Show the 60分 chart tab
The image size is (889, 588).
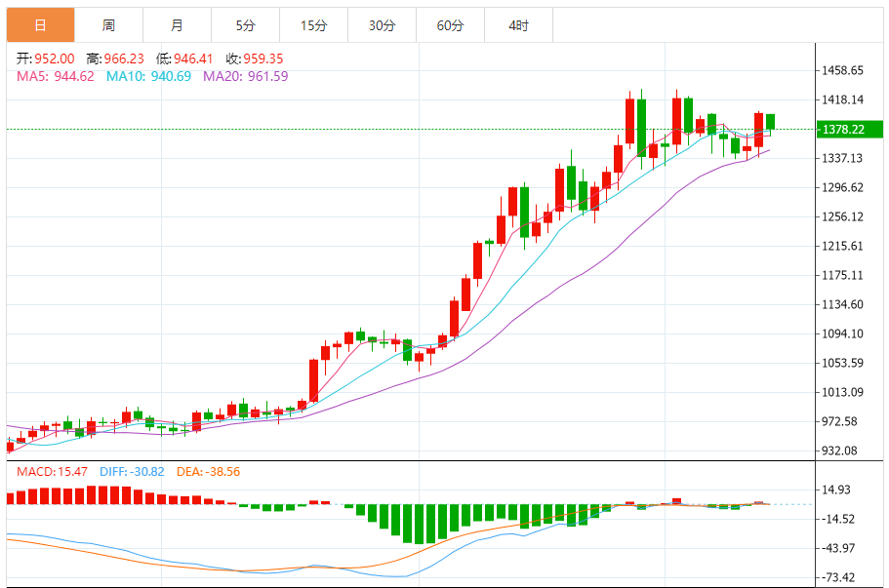point(450,25)
